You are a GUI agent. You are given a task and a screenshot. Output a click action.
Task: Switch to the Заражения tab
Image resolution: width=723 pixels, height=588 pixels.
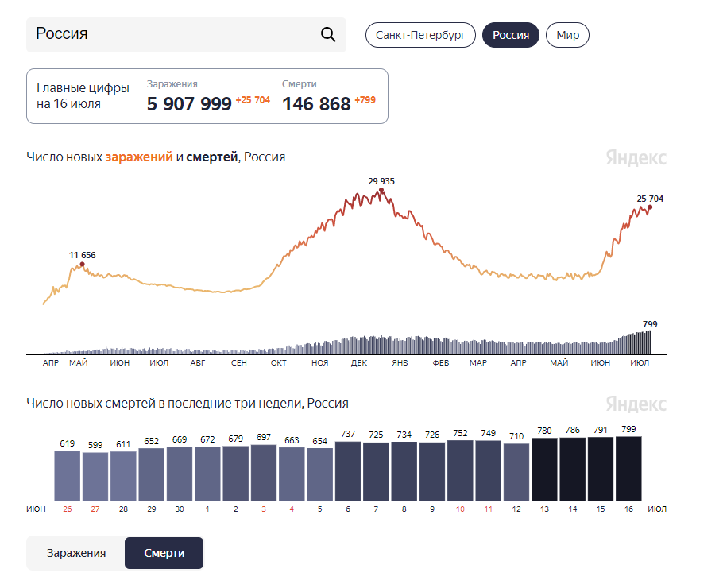[76, 553]
